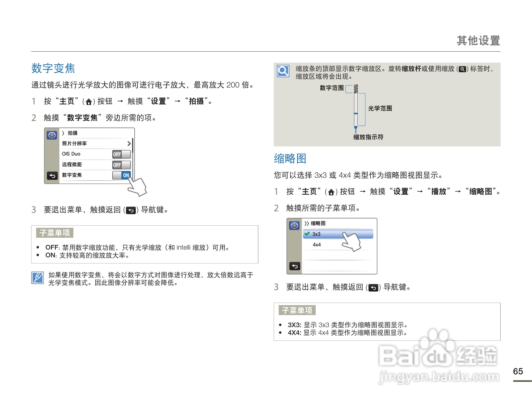
Task: Toggle the OIS Duo OFF switch
Action: point(121,154)
